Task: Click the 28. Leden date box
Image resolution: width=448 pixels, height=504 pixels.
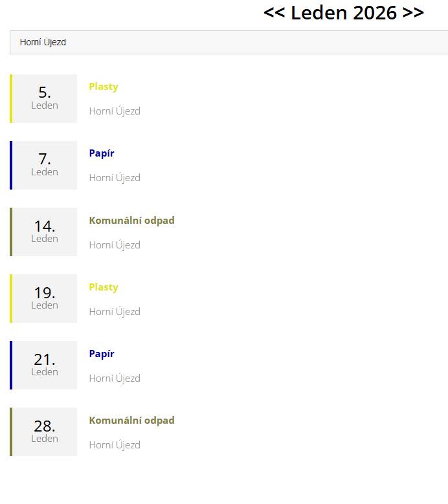Action: [45, 432]
